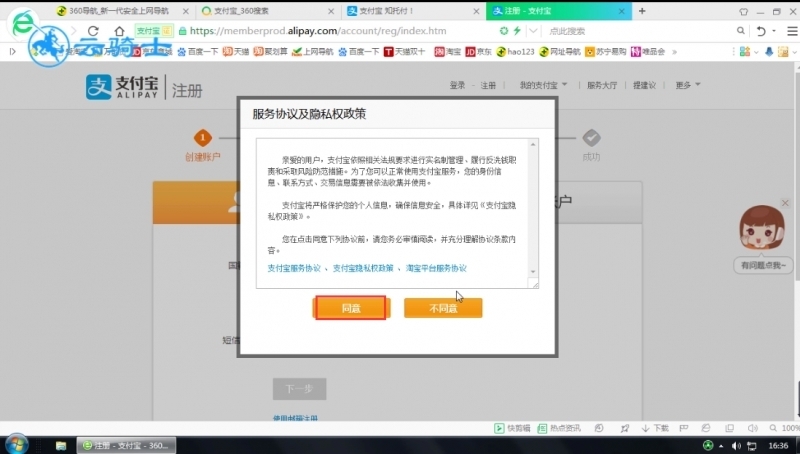Image resolution: width=800 pixels, height=454 pixels.
Task: Open the 淘宝 bookmark
Action: (x=447, y=52)
